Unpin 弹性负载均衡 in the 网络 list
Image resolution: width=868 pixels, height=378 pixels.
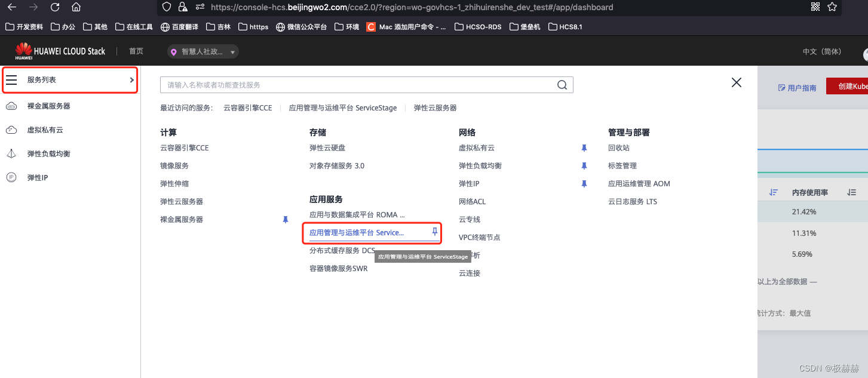pyautogui.click(x=584, y=165)
